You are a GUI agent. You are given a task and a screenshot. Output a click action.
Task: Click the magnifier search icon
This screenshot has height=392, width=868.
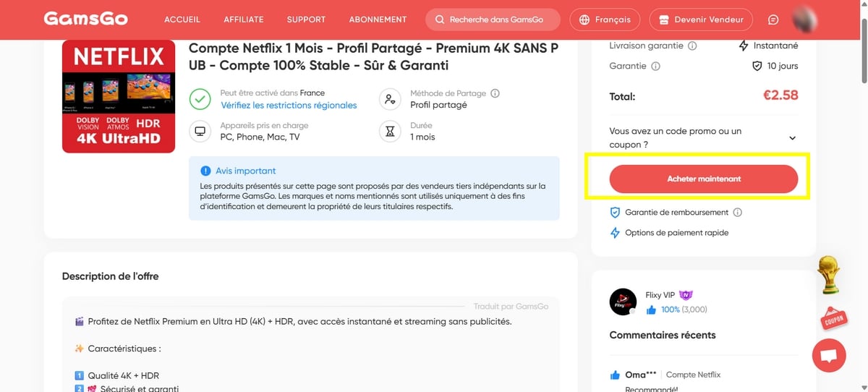coord(439,20)
